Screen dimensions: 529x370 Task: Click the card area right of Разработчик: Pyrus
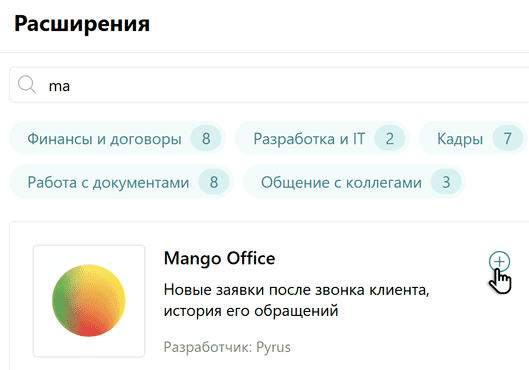(405, 347)
